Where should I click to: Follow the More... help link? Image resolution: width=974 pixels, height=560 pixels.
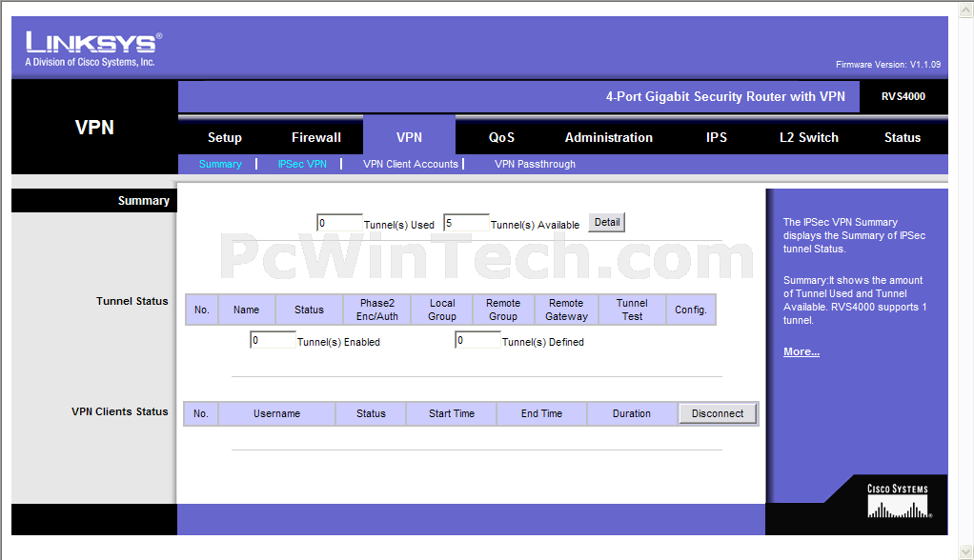802,351
